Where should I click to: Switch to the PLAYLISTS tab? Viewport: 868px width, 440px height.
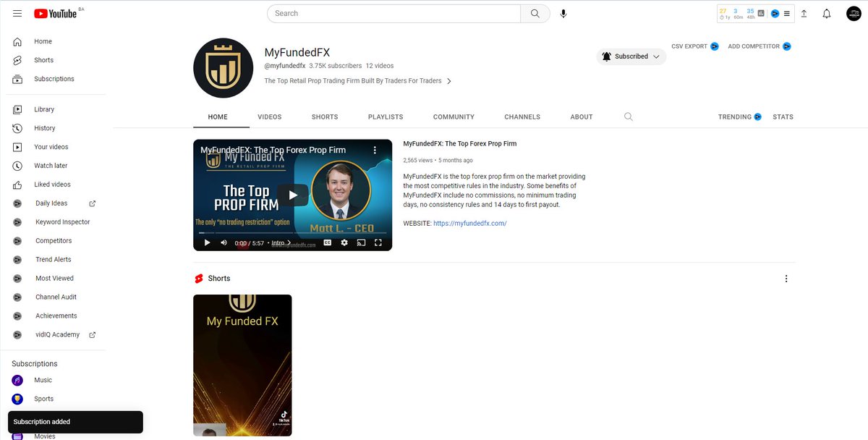click(386, 117)
